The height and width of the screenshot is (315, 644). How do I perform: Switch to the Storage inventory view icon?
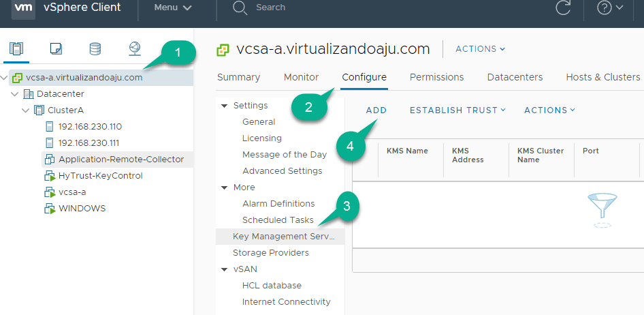(x=95, y=48)
